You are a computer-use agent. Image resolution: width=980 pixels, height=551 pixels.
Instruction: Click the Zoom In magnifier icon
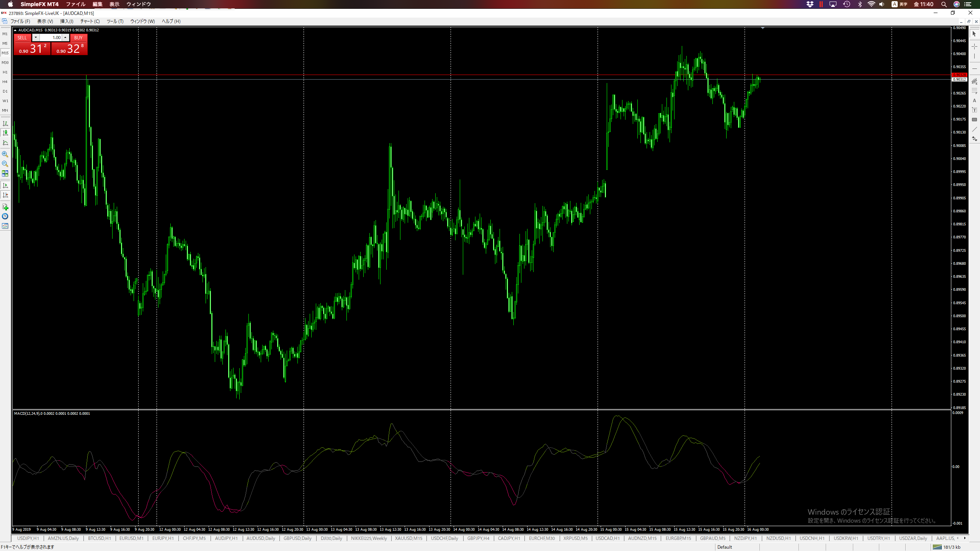click(x=5, y=154)
